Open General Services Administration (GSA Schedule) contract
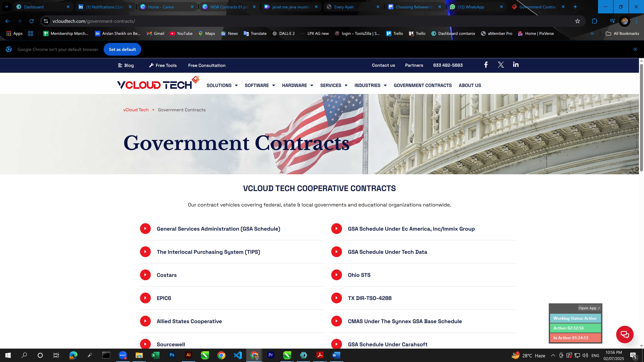This screenshot has width=644, height=362. point(218,229)
